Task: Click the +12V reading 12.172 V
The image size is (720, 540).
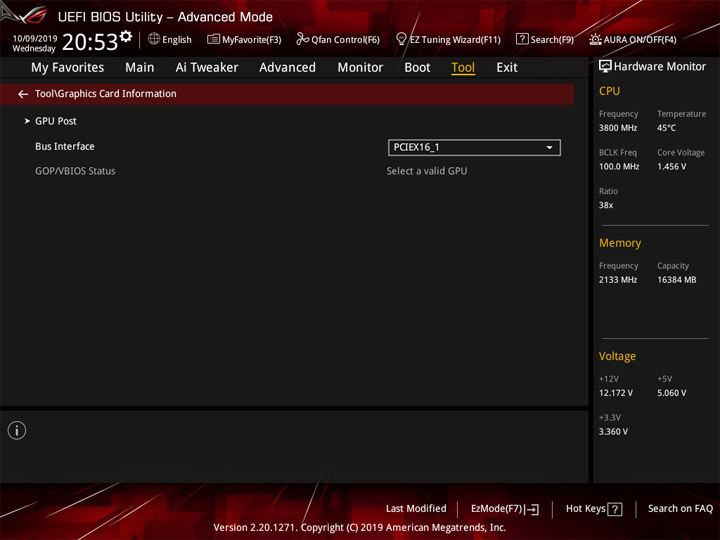Action: click(616, 393)
